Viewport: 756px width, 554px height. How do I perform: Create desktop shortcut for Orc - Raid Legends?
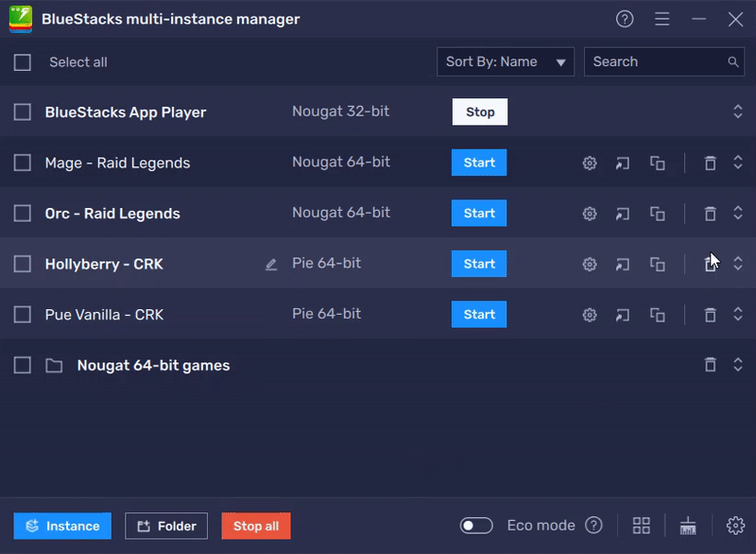click(623, 214)
